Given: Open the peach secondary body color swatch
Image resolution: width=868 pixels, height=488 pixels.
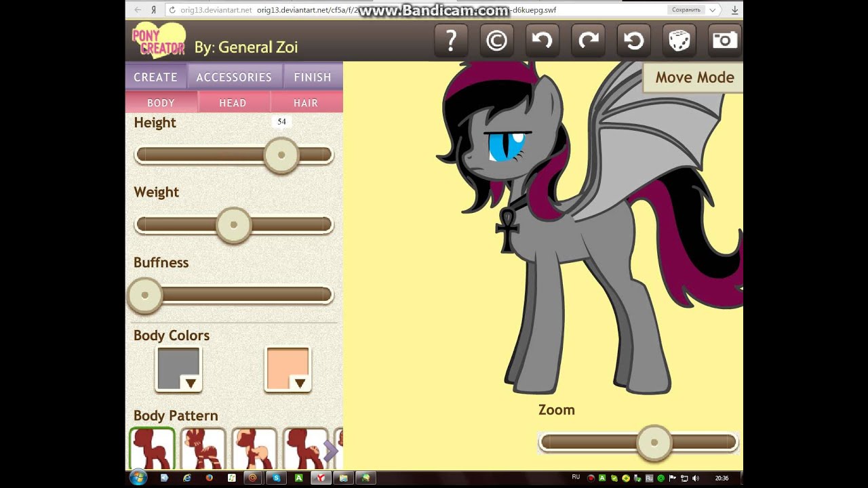Looking at the screenshot, I should tap(288, 369).
